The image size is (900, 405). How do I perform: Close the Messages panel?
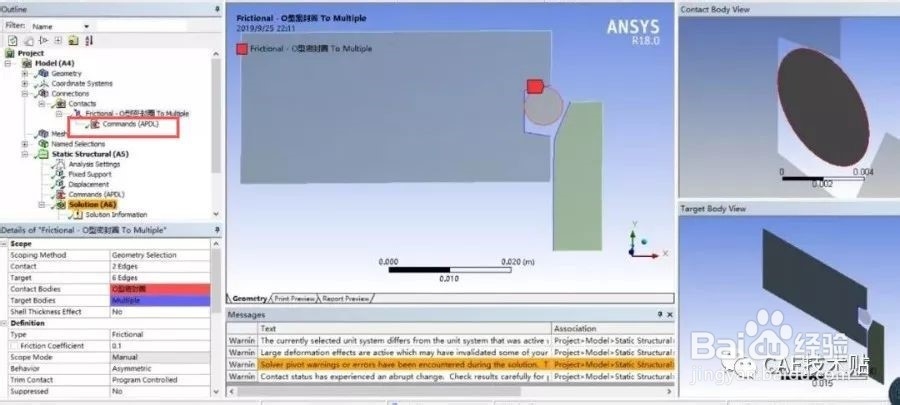(x=670, y=314)
